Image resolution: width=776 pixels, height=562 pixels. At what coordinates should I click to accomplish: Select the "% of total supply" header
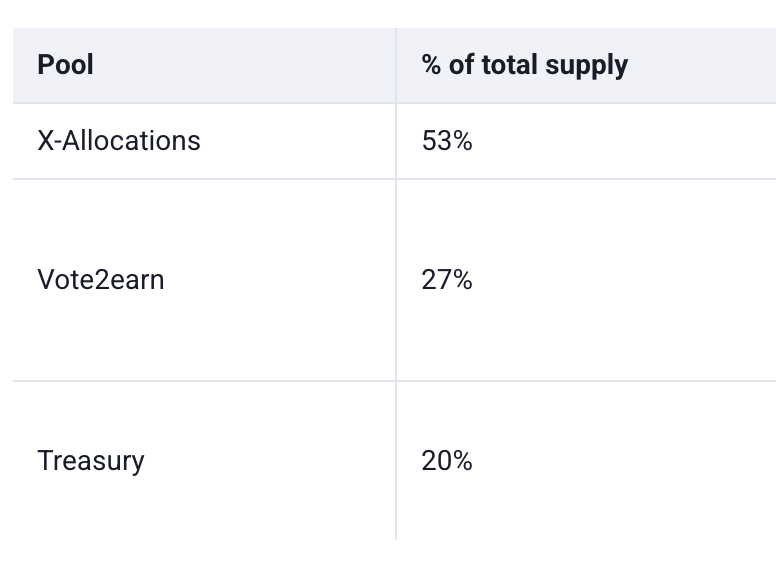pos(524,65)
